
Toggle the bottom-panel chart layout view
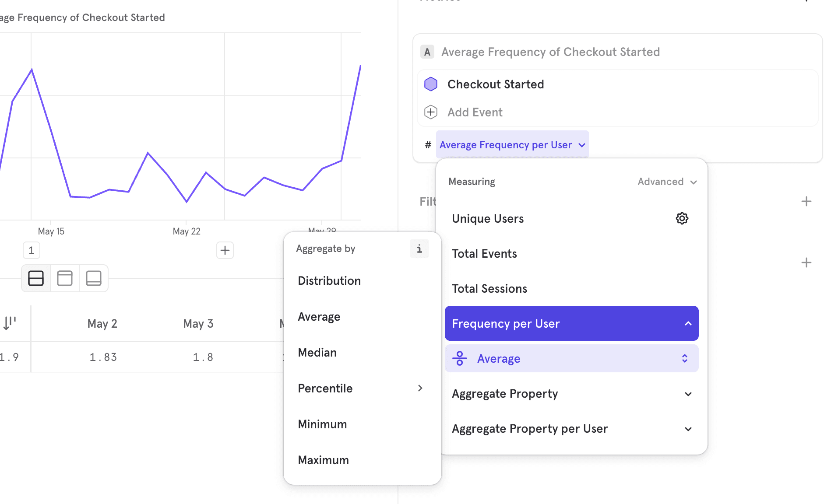coord(93,278)
